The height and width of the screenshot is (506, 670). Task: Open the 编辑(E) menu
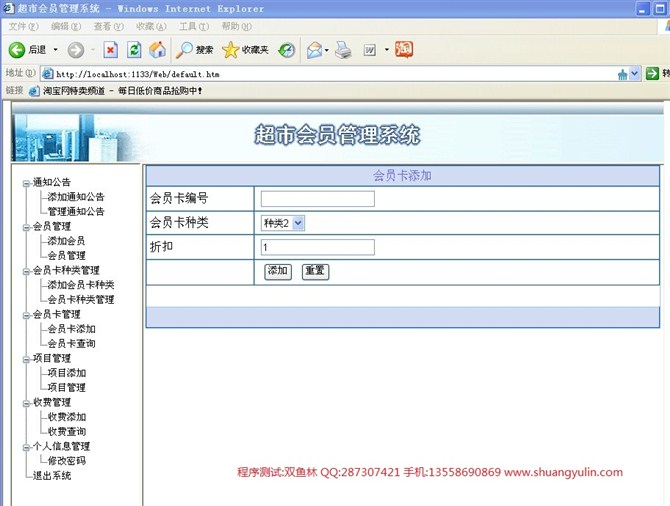[66, 26]
